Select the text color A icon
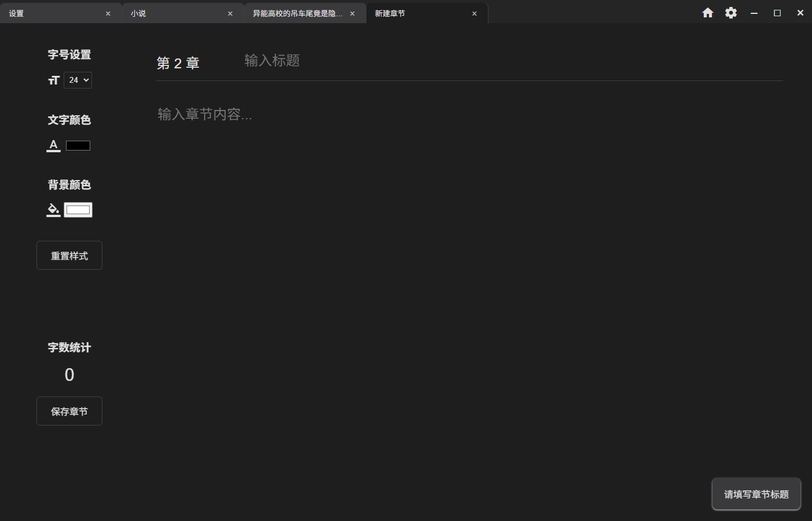812x521 pixels. pyautogui.click(x=53, y=144)
